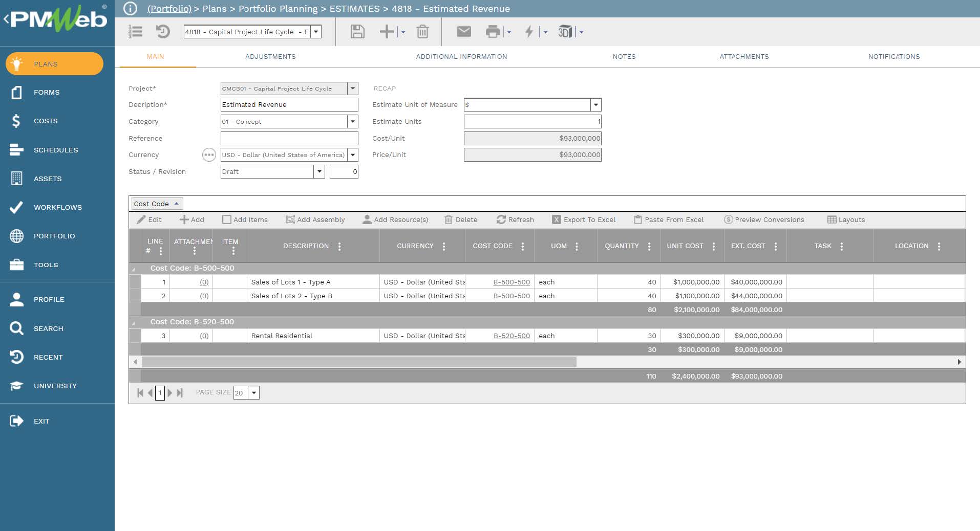Click the printer icon in toolbar
This screenshot has height=531, width=980.
[492, 32]
